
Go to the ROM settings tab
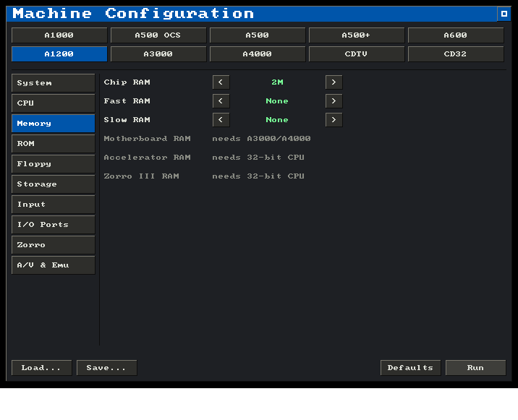(54, 144)
